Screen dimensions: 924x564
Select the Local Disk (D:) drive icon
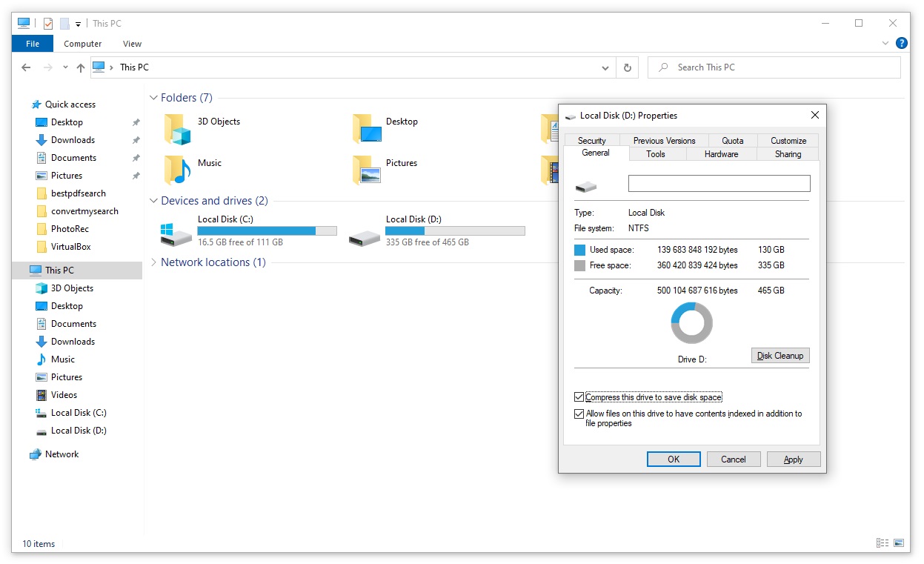365,236
